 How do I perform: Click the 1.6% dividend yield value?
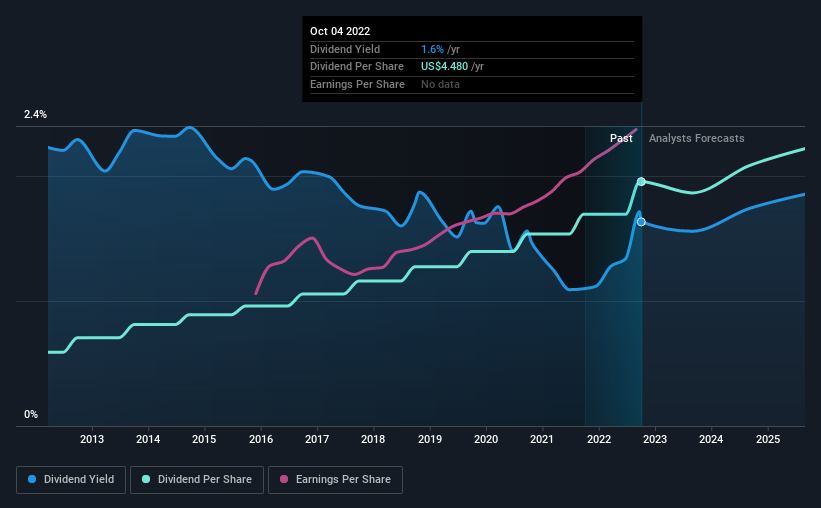point(432,49)
